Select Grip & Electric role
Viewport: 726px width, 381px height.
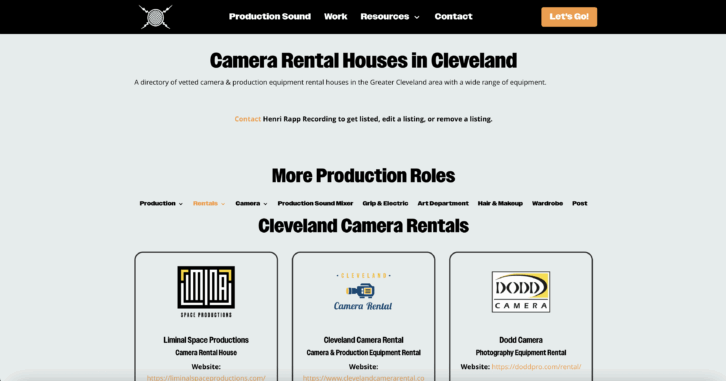[x=385, y=203]
